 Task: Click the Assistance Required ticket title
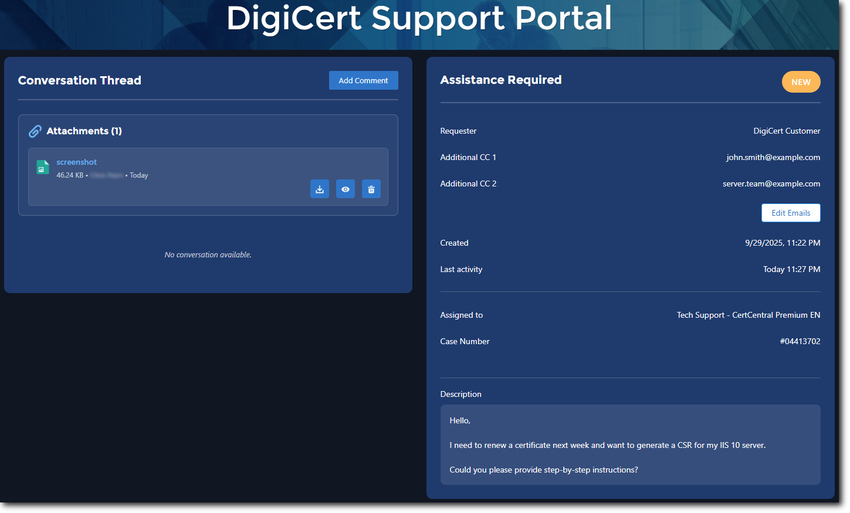pyautogui.click(x=500, y=80)
